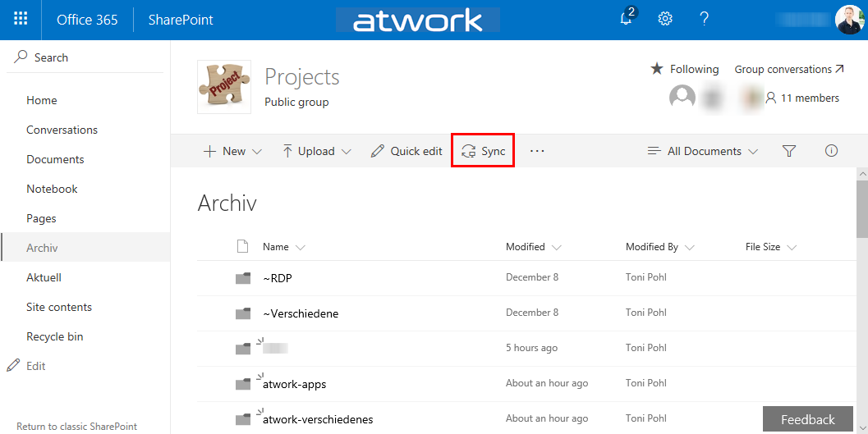Image resolution: width=868 pixels, height=434 pixels.
Task: Expand the New dropdown menu
Action: point(232,151)
